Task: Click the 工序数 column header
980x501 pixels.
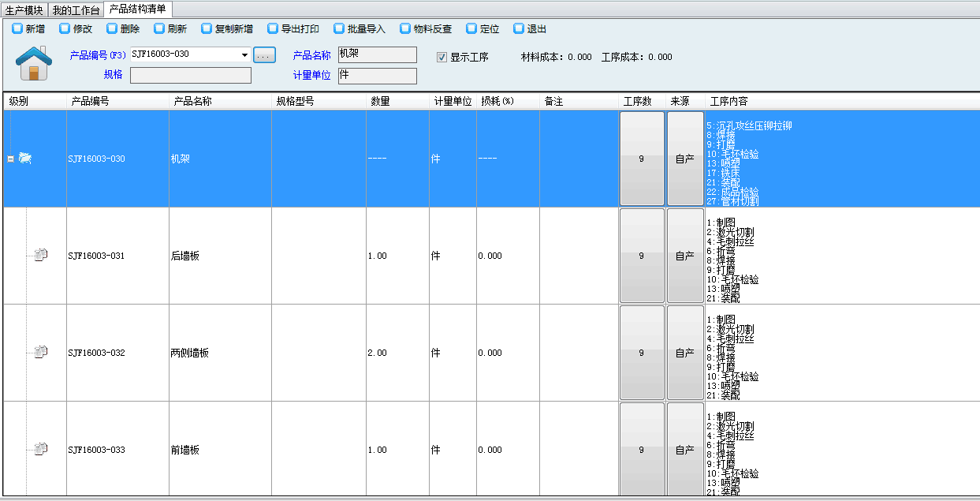Action: 643,102
